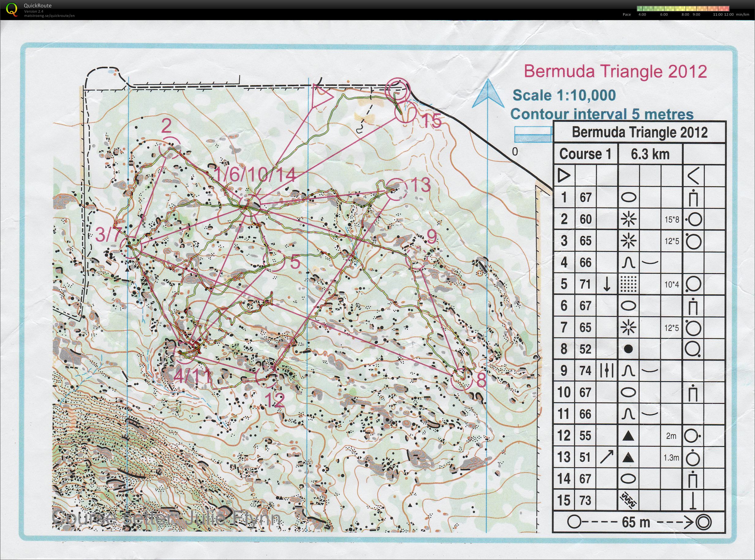Click the 6.3 km course length cell

pyautogui.click(x=650, y=154)
